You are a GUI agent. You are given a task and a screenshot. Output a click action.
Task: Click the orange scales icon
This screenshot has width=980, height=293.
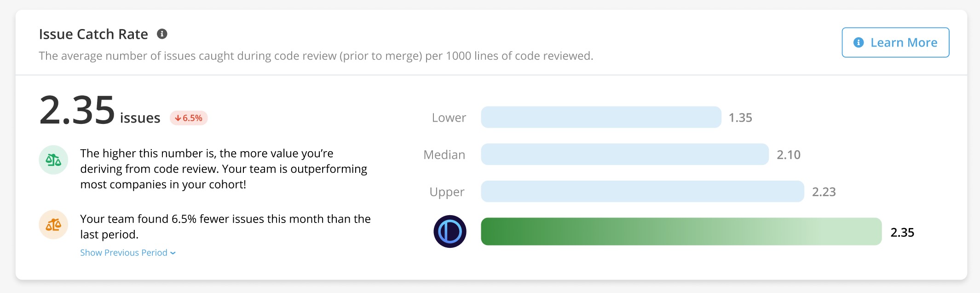click(x=53, y=225)
